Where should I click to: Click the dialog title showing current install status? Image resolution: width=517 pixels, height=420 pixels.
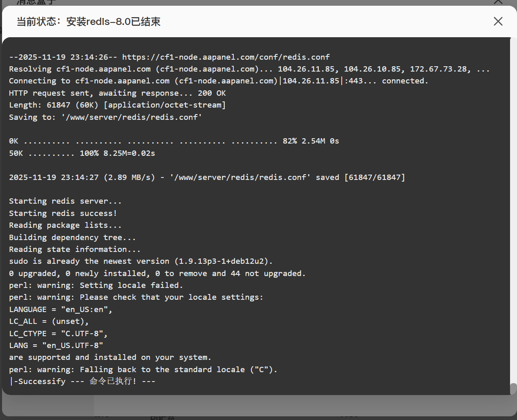coord(88,22)
